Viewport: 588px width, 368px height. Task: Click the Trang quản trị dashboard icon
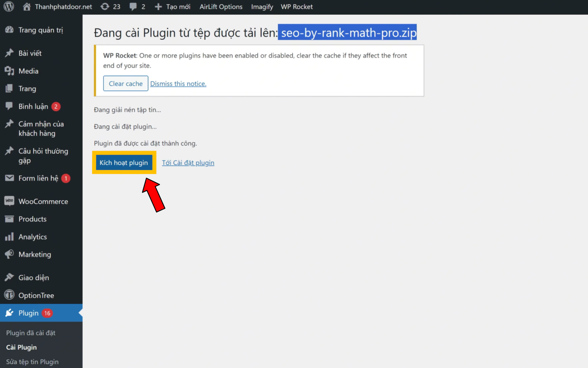[9, 30]
